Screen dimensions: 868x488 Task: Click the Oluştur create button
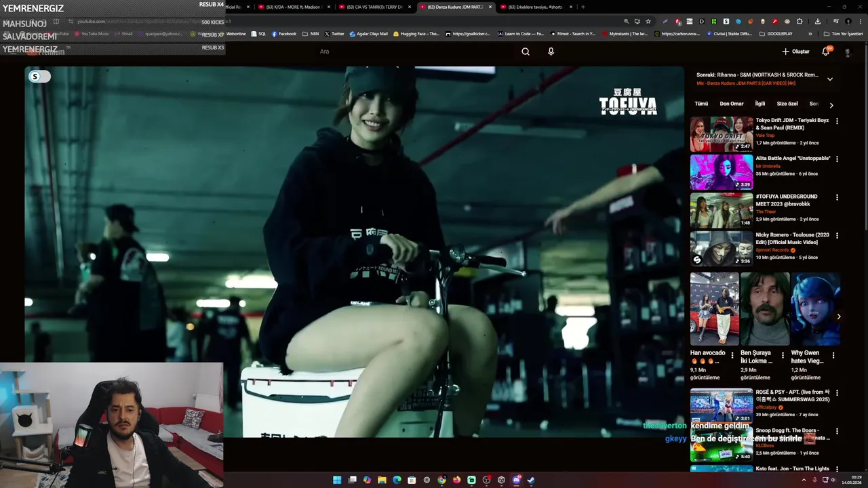(x=795, y=52)
